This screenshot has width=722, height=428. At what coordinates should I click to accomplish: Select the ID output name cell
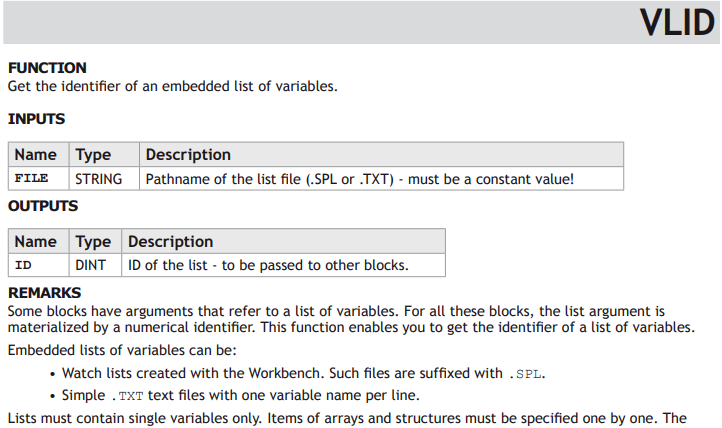pyautogui.click(x=39, y=265)
